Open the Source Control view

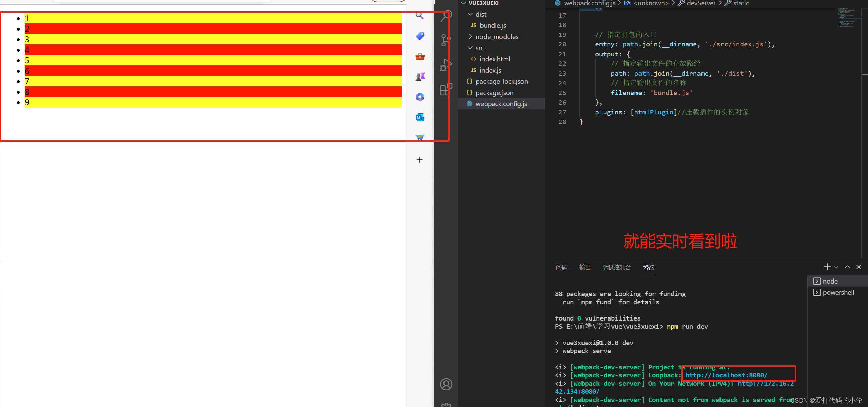[446, 40]
